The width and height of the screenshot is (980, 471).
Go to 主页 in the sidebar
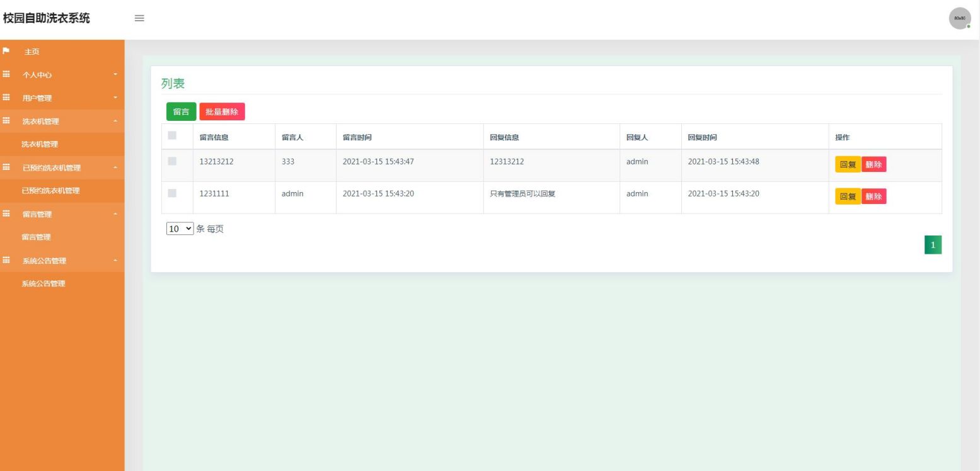click(x=32, y=52)
